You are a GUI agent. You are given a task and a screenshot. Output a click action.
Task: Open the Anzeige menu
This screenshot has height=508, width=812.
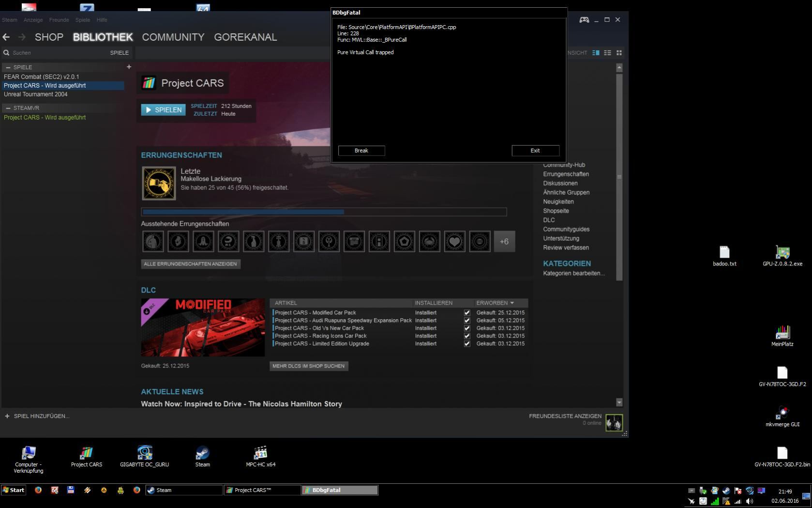[33, 20]
